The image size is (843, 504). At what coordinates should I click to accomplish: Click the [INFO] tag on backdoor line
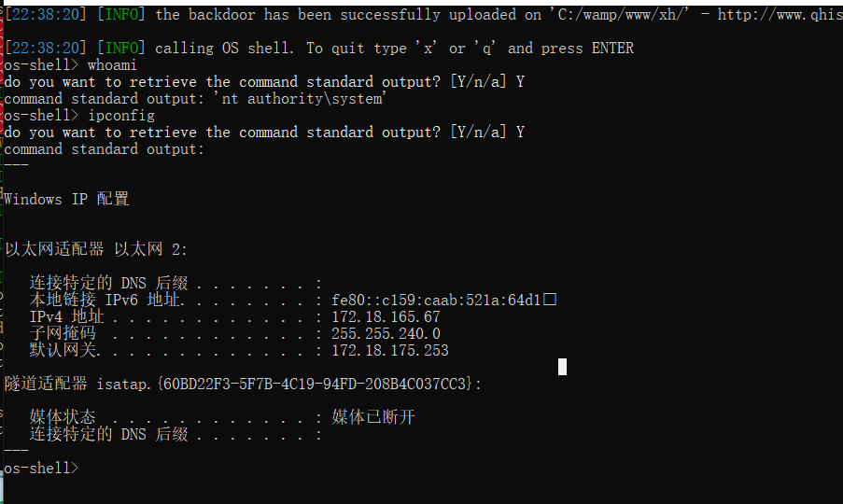pyautogui.click(x=121, y=15)
